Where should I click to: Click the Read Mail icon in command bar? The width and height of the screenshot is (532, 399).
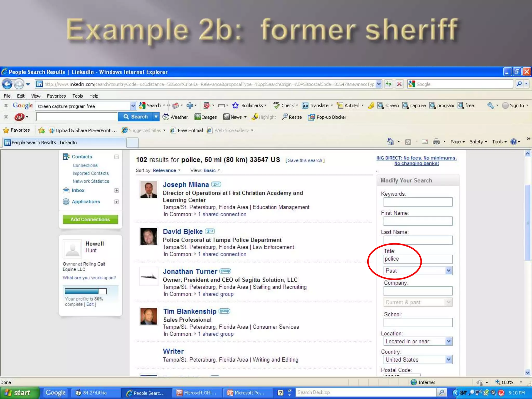click(x=425, y=142)
